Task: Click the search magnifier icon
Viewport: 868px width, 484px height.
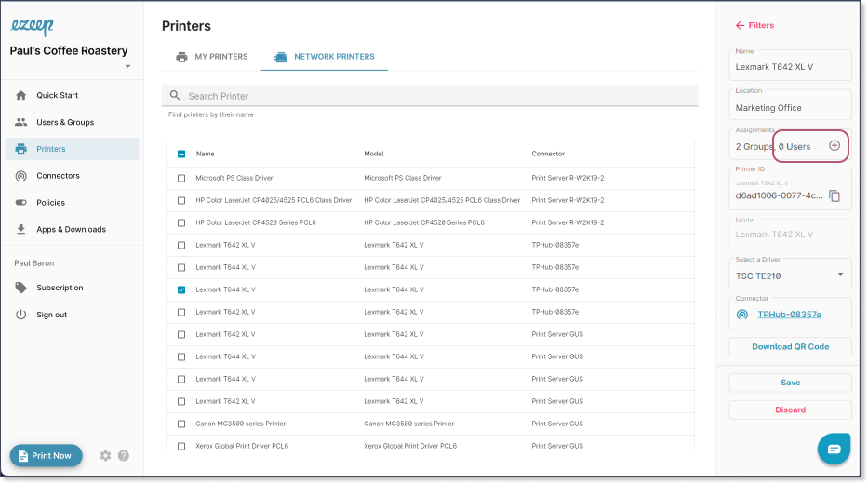Action: click(175, 95)
